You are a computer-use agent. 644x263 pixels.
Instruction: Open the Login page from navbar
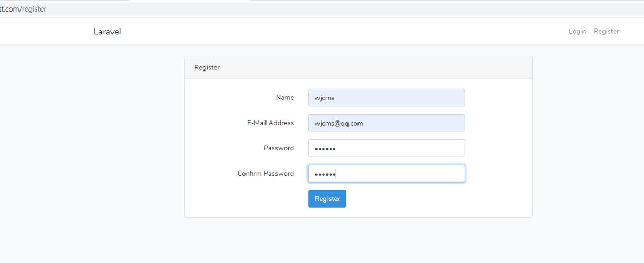[577, 32]
